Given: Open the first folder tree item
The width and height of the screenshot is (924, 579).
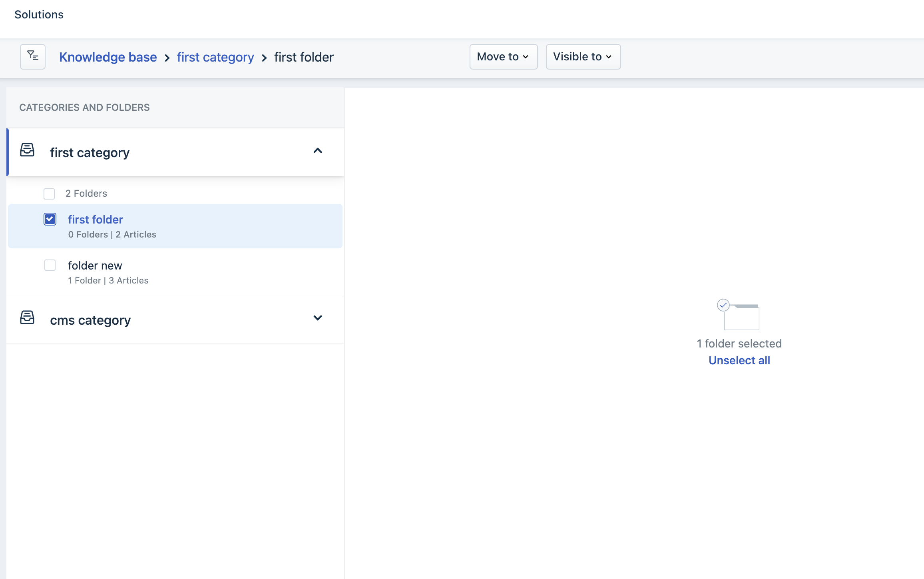Looking at the screenshot, I should 96,220.
